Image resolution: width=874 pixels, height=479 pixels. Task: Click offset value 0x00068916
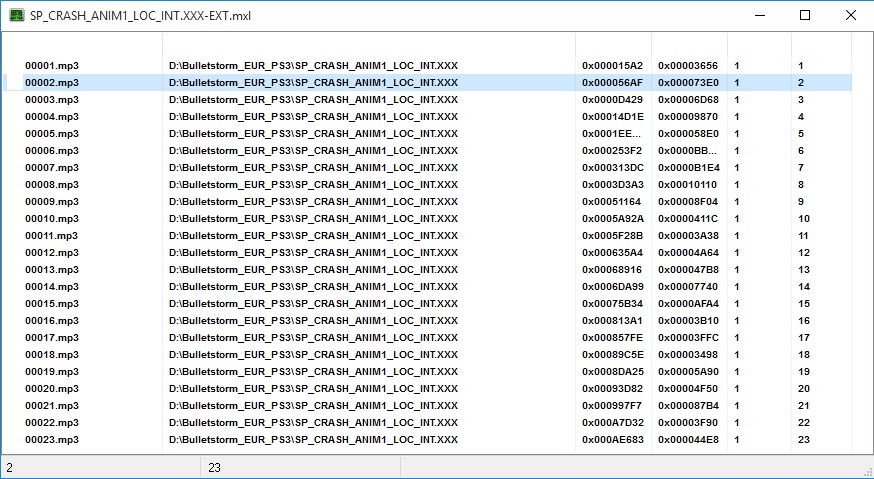point(611,270)
